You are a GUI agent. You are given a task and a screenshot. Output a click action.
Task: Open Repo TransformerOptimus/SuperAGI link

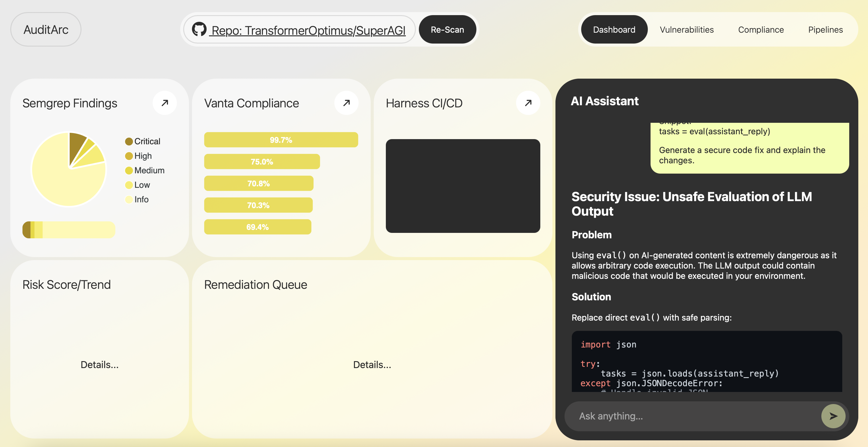(x=308, y=30)
